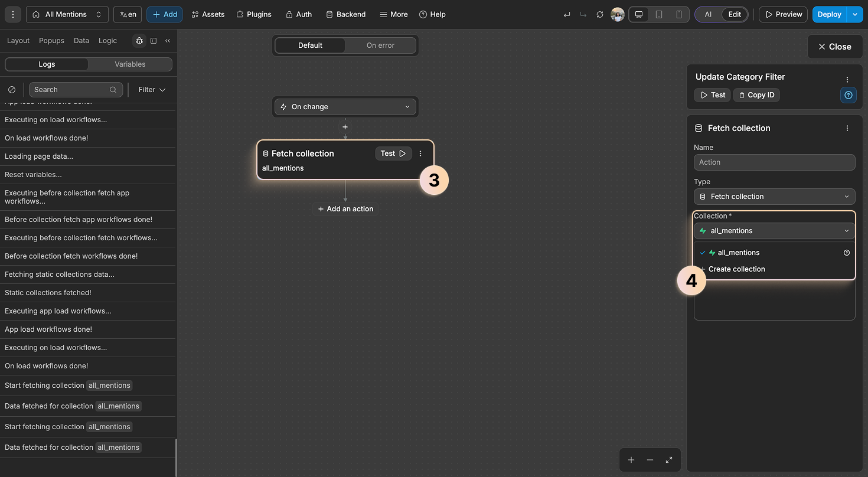Open the action Type dropdown showing Fetch collection
This screenshot has width=868, height=477.
click(x=774, y=196)
